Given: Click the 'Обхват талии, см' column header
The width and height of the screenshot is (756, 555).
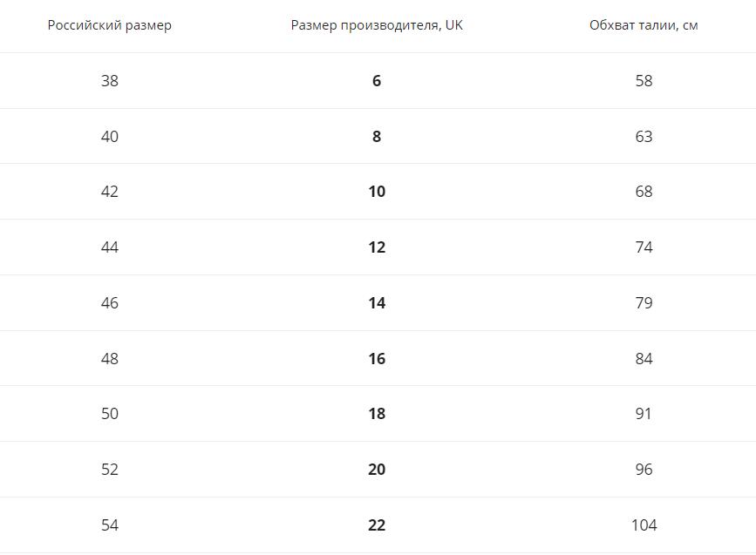Looking at the screenshot, I should click(x=644, y=25).
